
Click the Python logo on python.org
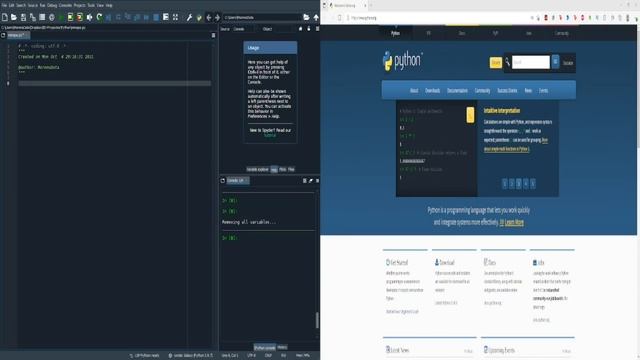[402, 61]
